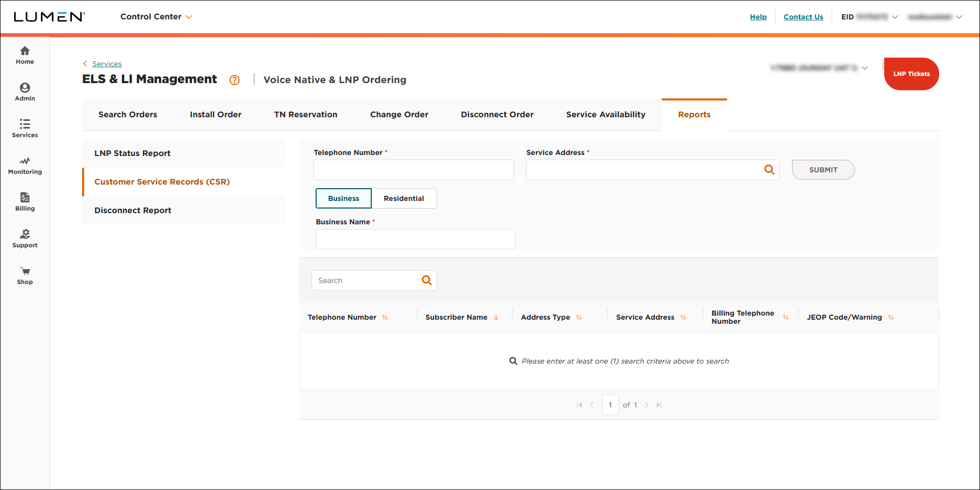Click the help question mark icon beside ELS & LI Management
This screenshot has width=980, height=490.
coord(235,80)
